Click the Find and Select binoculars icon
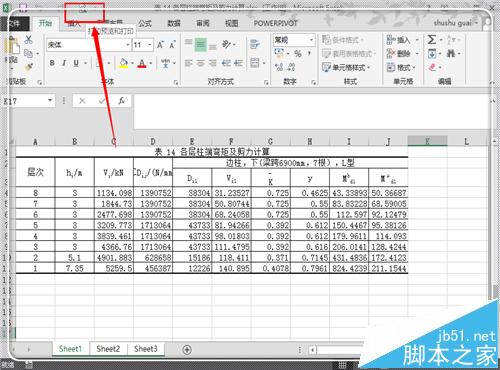Image resolution: width=500 pixels, height=370 pixels. coord(451,53)
